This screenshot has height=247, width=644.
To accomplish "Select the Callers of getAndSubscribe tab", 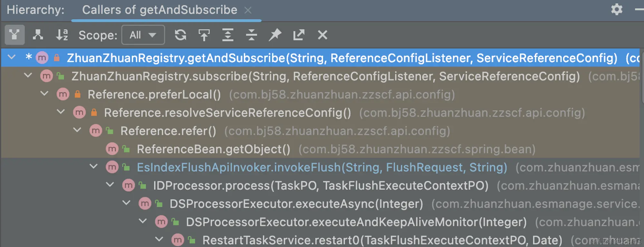I will [159, 10].
